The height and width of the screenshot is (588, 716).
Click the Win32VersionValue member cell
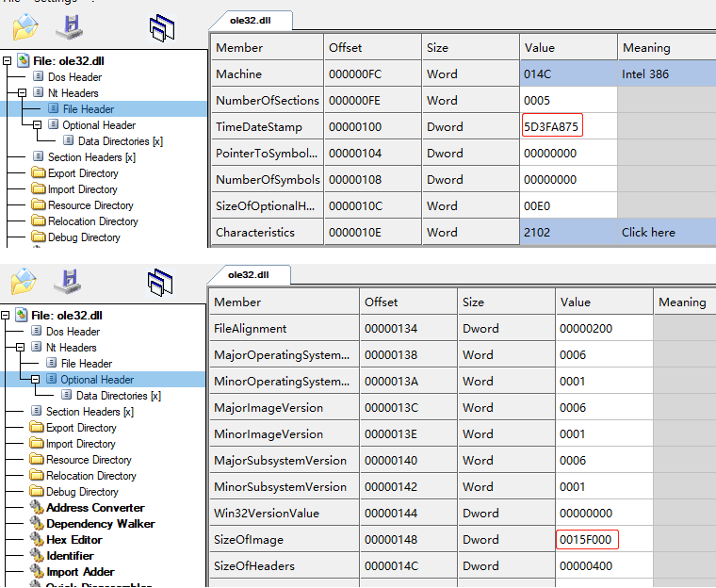[x=285, y=513]
